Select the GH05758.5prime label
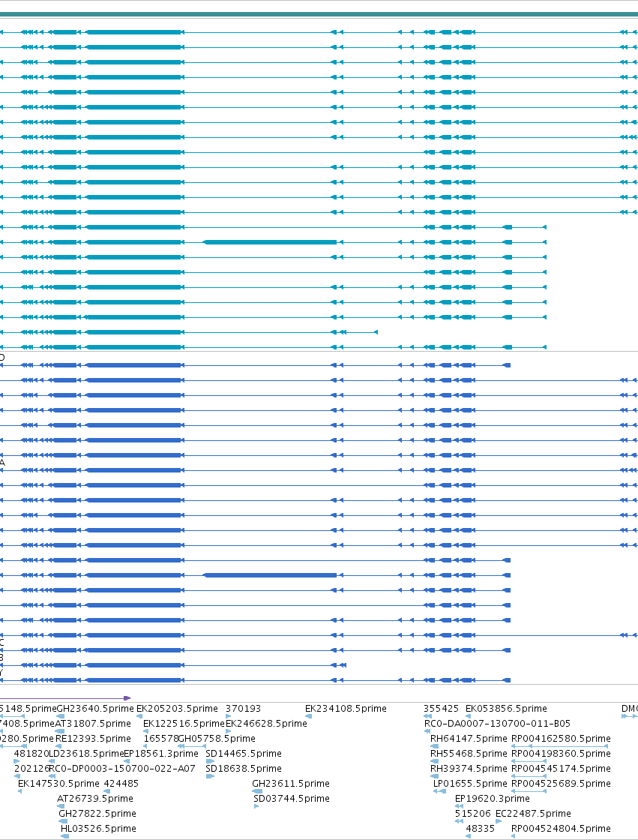Image resolution: width=638 pixels, height=840 pixels. [217, 738]
